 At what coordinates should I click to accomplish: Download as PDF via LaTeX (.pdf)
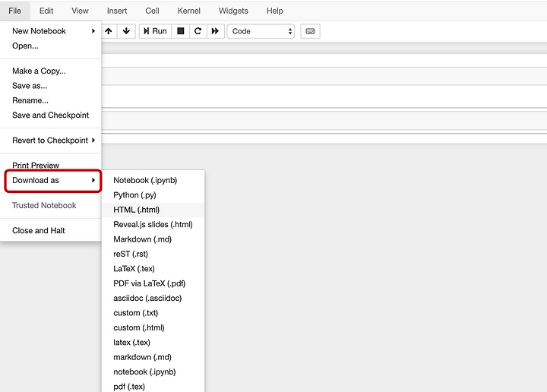(x=153, y=283)
